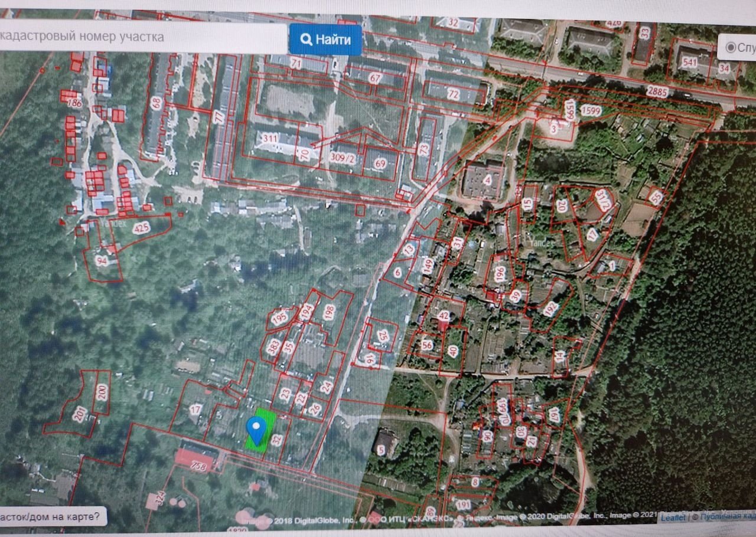Viewport: 756px width, 537px height.
Task: Click parcel label 94
Action: [x=102, y=260]
